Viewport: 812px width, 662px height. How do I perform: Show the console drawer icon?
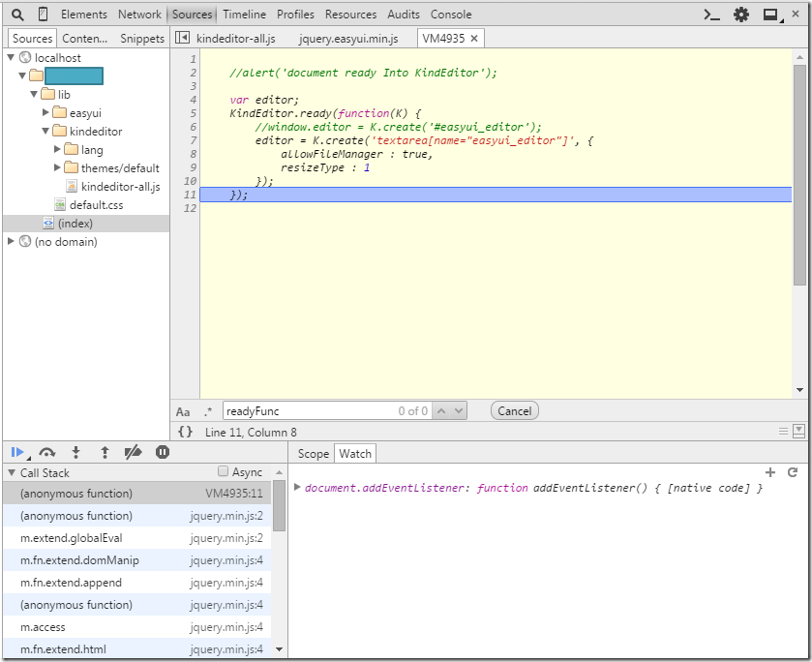[711, 15]
